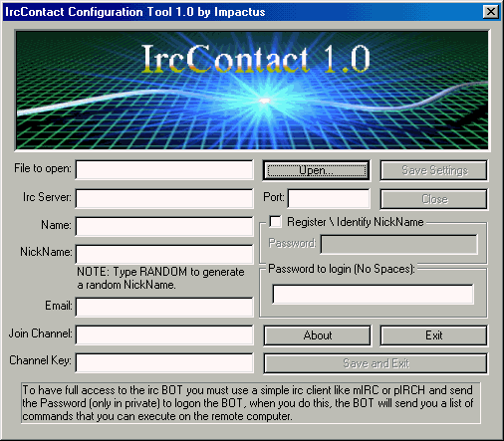Screen dimensions: 504x441
Task: Open the About dialog
Action: (x=318, y=335)
